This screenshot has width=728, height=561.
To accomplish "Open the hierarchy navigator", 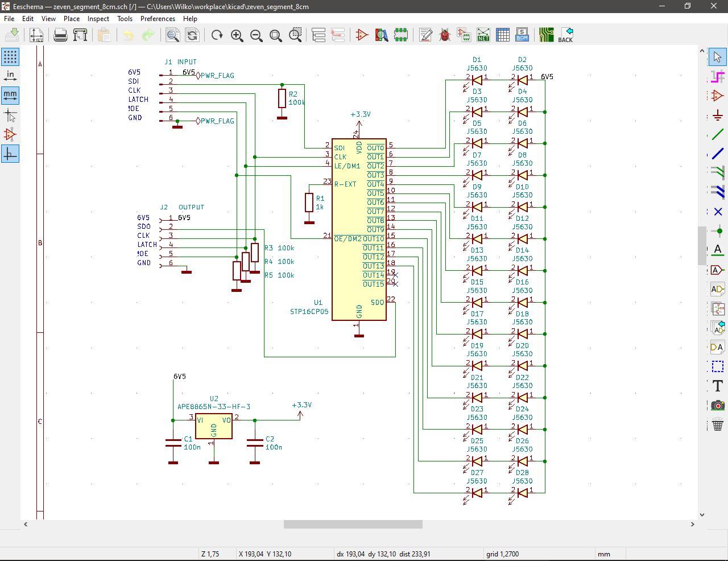I will [318, 35].
